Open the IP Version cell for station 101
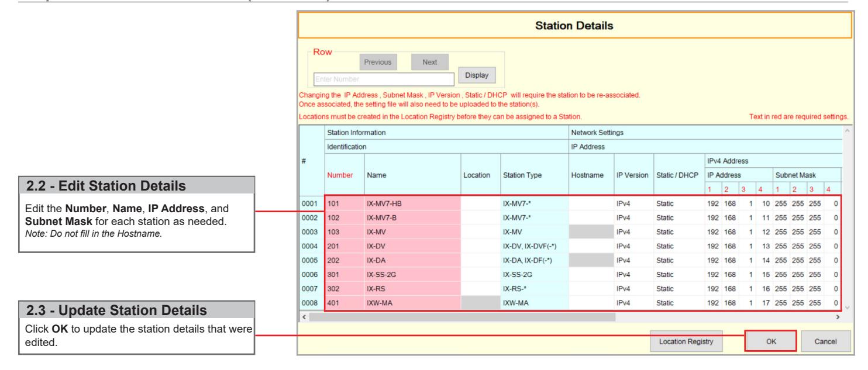The image size is (868, 370). [634, 204]
